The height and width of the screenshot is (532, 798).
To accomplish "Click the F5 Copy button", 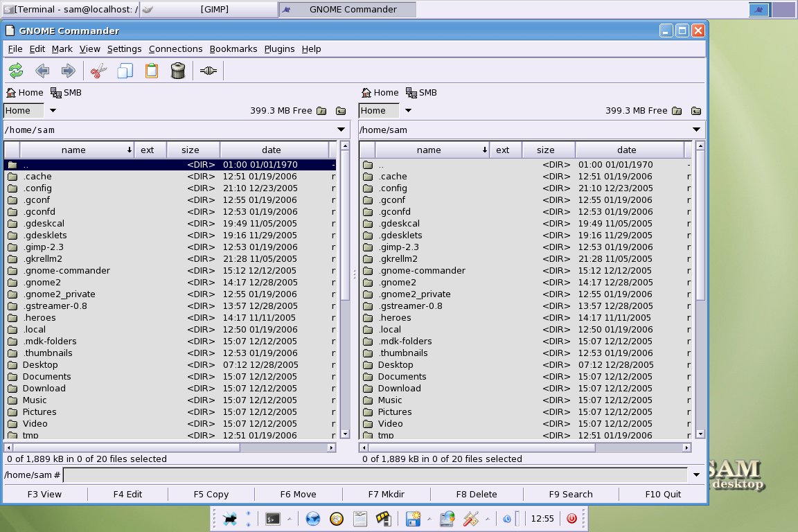I will [x=211, y=495].
